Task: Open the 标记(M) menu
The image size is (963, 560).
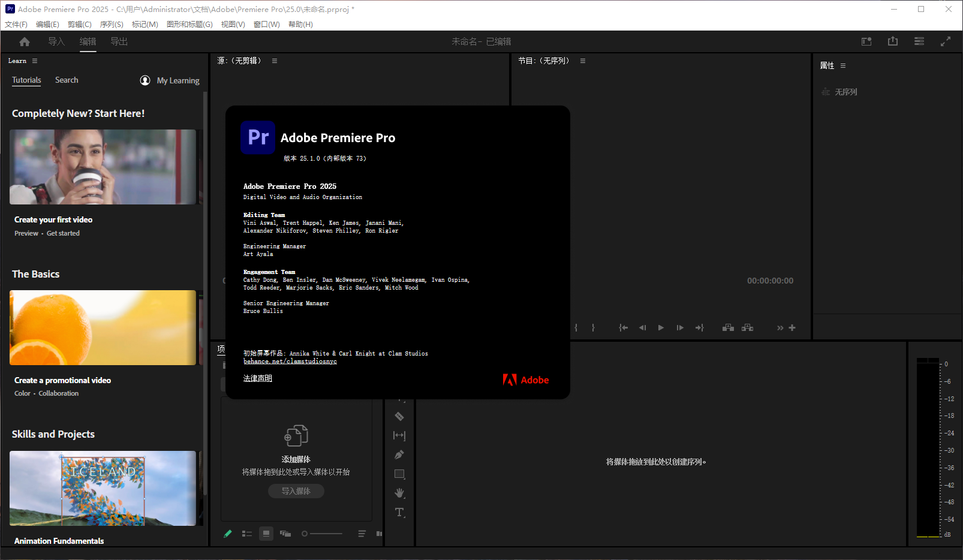Action: [145, 24]
